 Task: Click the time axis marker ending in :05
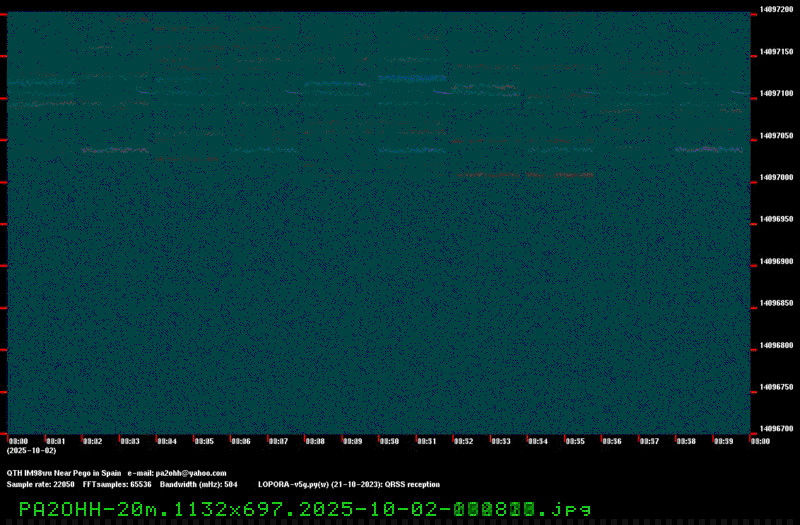pyautogui.click(x=204, y=441)
